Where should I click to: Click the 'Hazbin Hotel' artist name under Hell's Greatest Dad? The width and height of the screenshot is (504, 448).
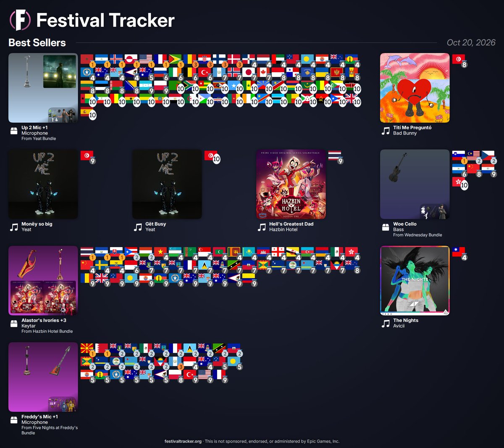point(283,229)
